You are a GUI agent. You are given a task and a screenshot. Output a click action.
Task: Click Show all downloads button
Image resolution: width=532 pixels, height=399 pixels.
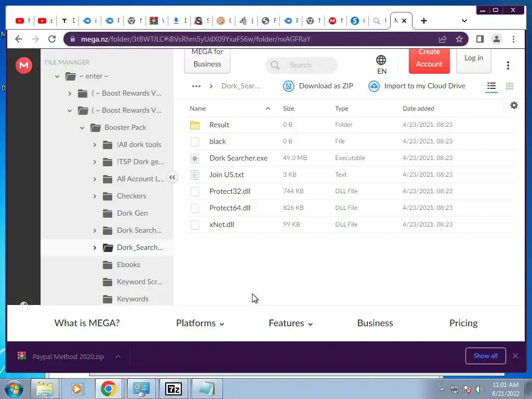point(486,356)
